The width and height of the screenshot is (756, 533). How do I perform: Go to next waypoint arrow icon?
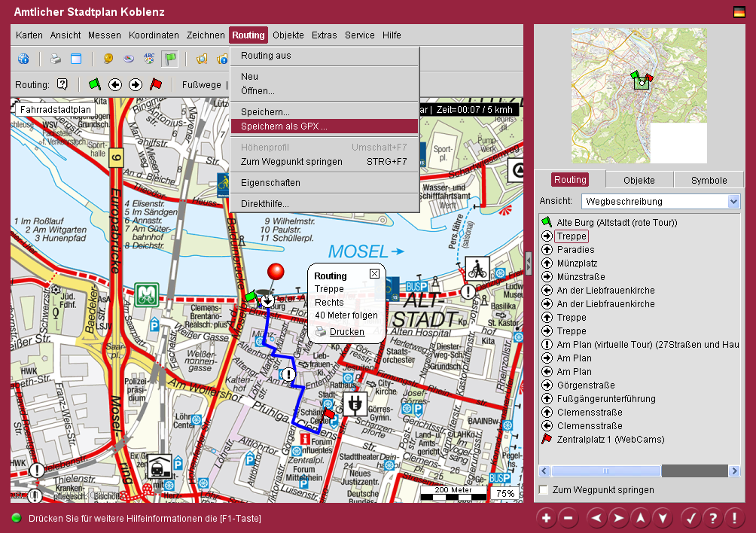click(x=136, y=84)
